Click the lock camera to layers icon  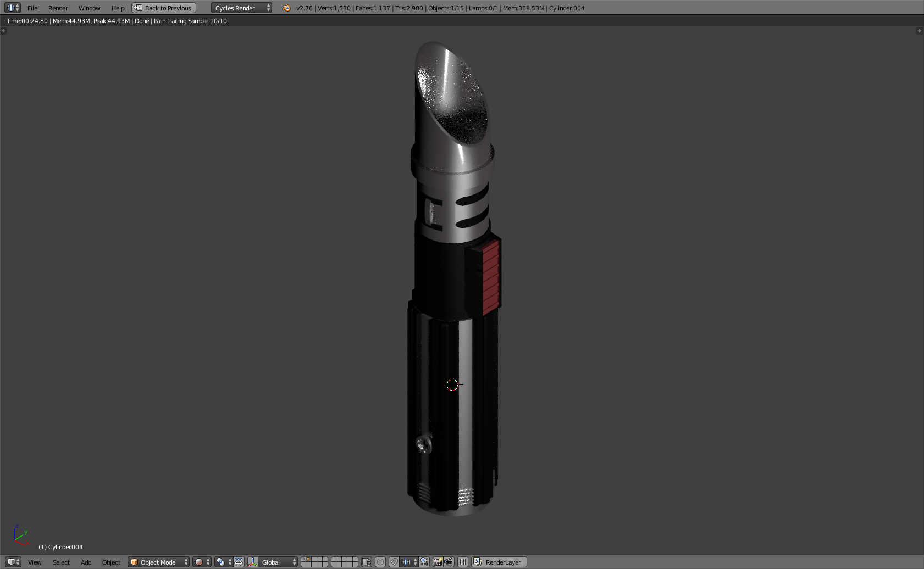tap(367, 562)
